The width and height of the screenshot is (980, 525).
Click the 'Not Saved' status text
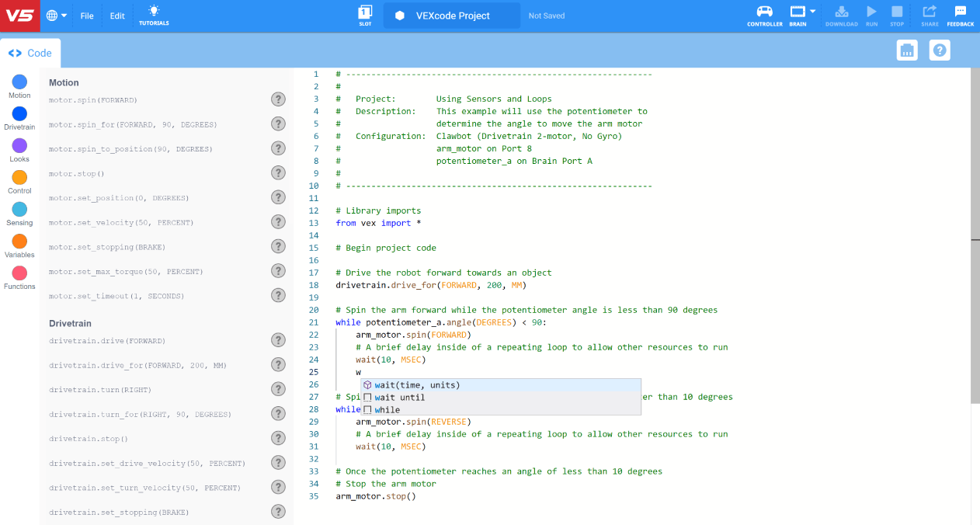(547, 16)
